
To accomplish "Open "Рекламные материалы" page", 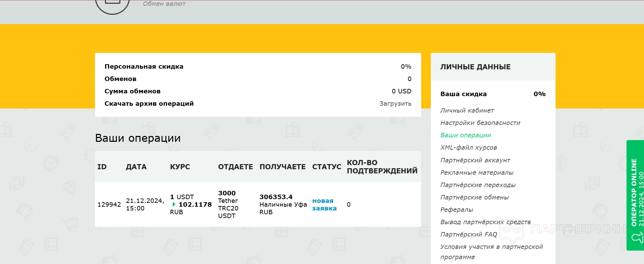I will 477,173.
